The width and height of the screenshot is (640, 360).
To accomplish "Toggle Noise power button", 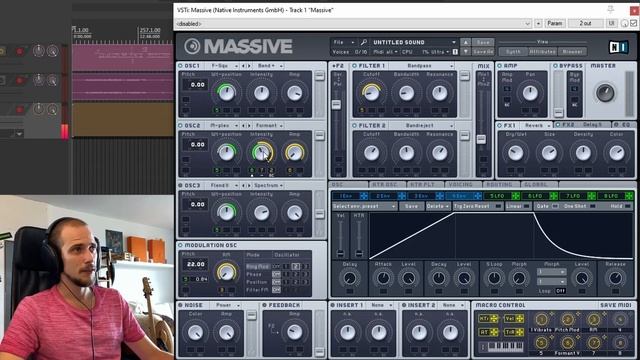I will pos(180,305).
